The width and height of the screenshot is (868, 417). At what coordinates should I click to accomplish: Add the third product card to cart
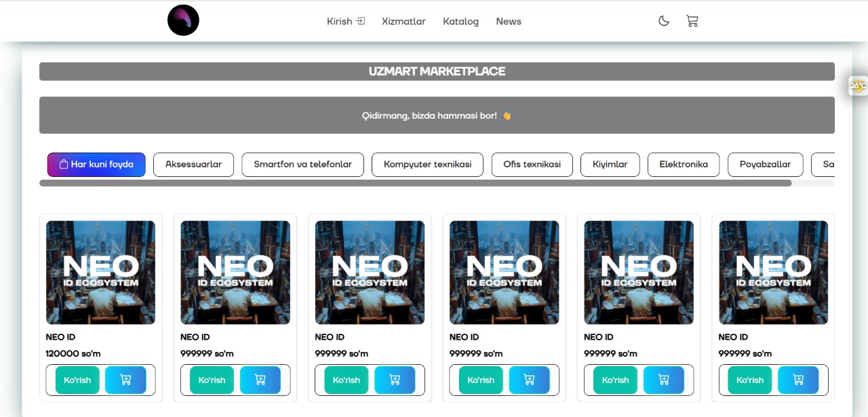(x=395, y=380)
